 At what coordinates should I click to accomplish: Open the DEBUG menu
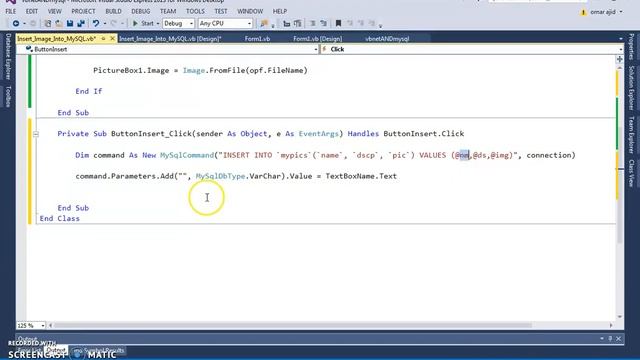140,11
